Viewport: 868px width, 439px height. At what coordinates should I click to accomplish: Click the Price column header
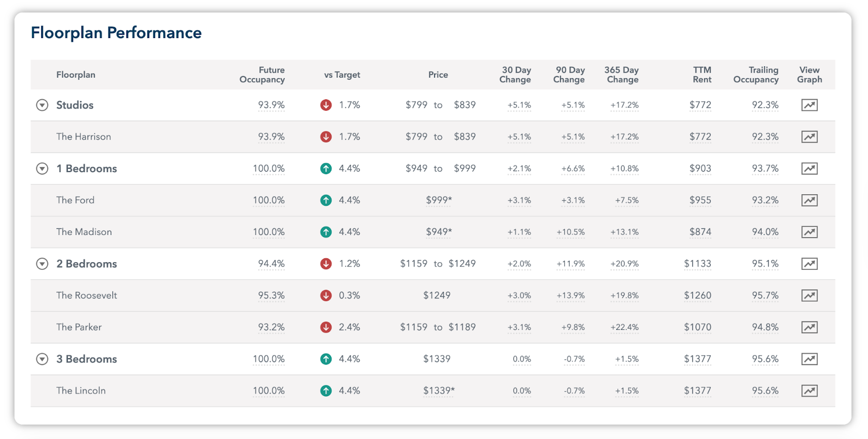[438, 75]
